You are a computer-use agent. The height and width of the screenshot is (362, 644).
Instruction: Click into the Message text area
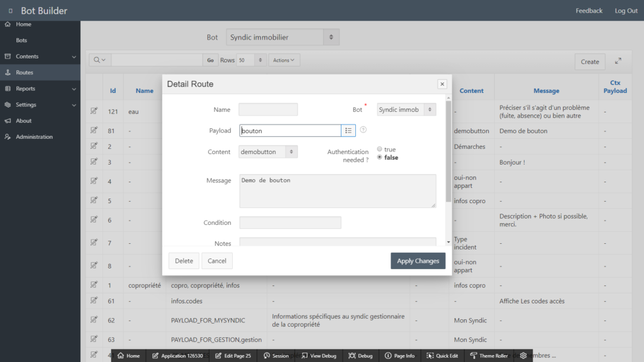coord(338,191)
